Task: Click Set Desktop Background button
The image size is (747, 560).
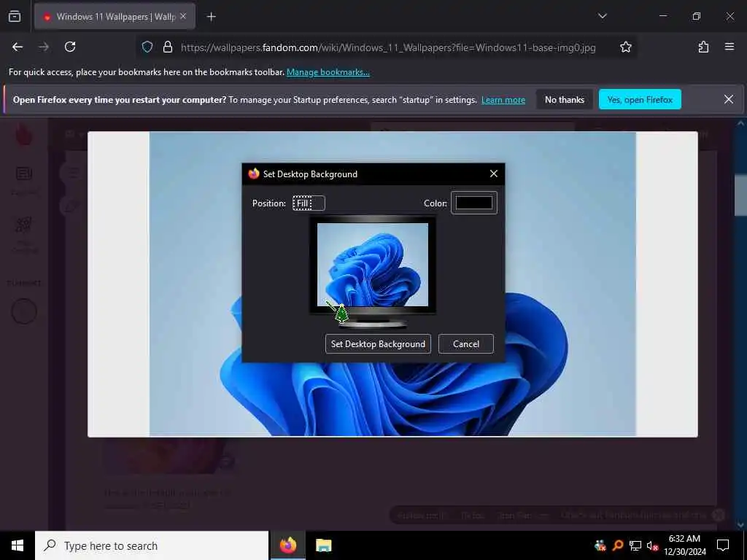Action: coord(378,344)
